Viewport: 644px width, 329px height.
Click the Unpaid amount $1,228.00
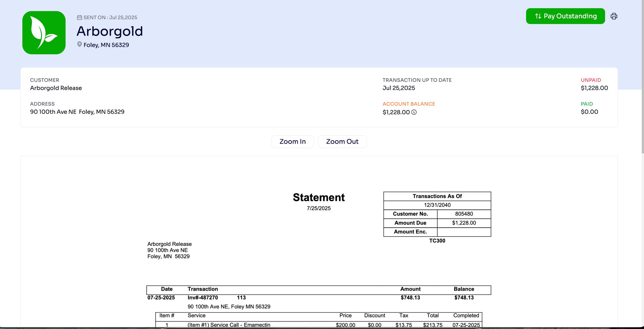coord(594,88)
